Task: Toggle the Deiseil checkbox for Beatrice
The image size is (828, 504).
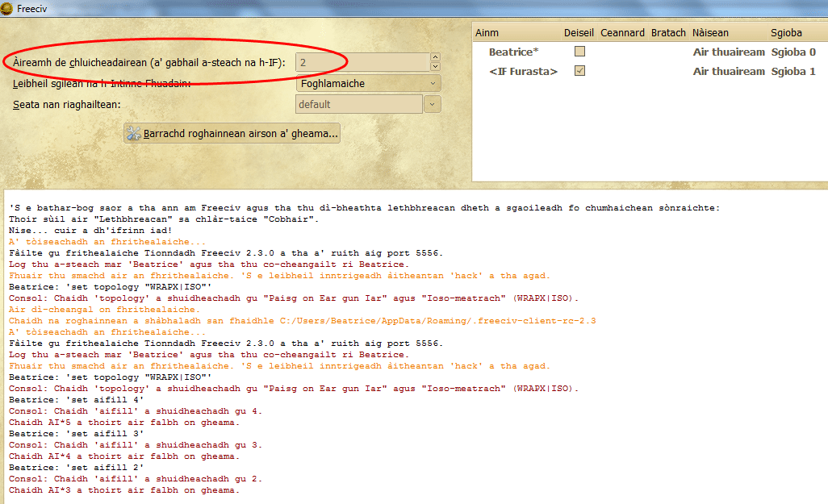Action: [579, 52]
